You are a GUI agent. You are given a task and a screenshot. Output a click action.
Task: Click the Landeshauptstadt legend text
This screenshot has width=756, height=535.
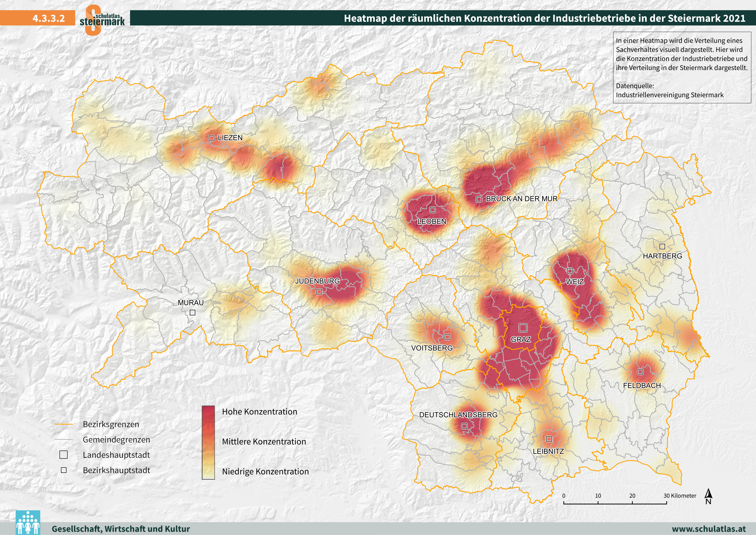pos(117,455)
